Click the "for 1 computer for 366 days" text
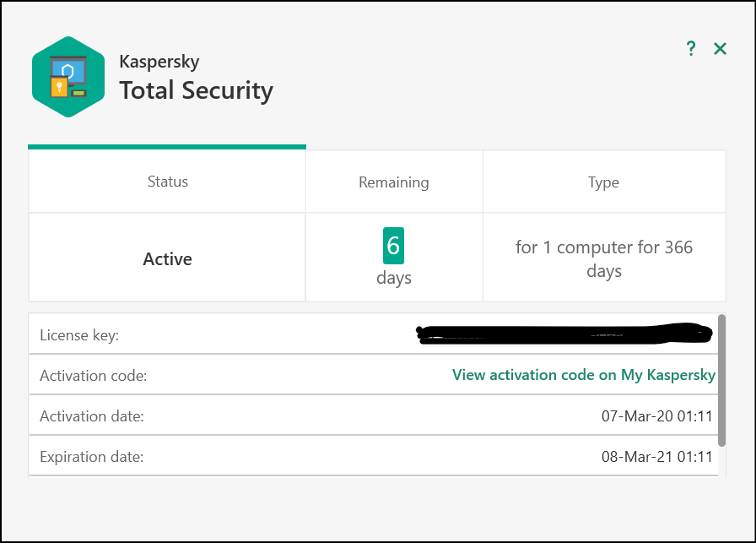The height and width of the screenshot is (543, 756). click(604, 259)
